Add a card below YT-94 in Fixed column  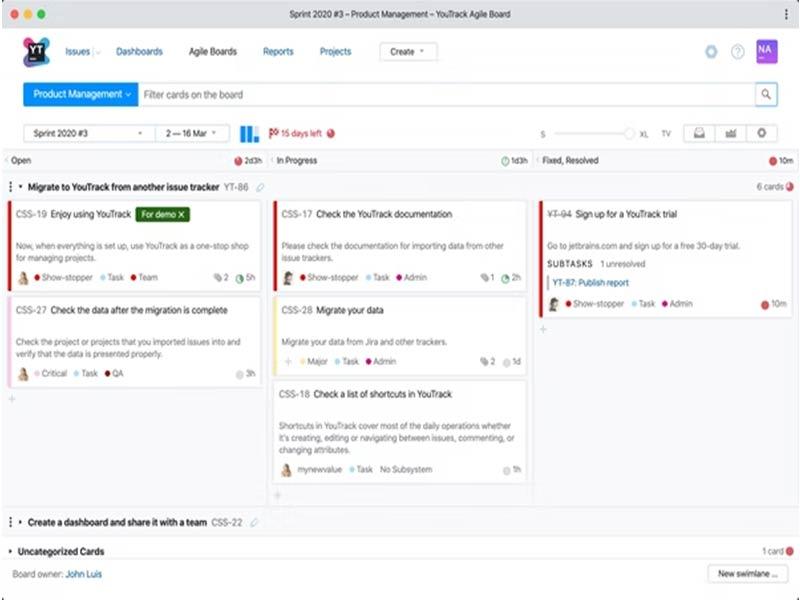(x=543, y=330)
